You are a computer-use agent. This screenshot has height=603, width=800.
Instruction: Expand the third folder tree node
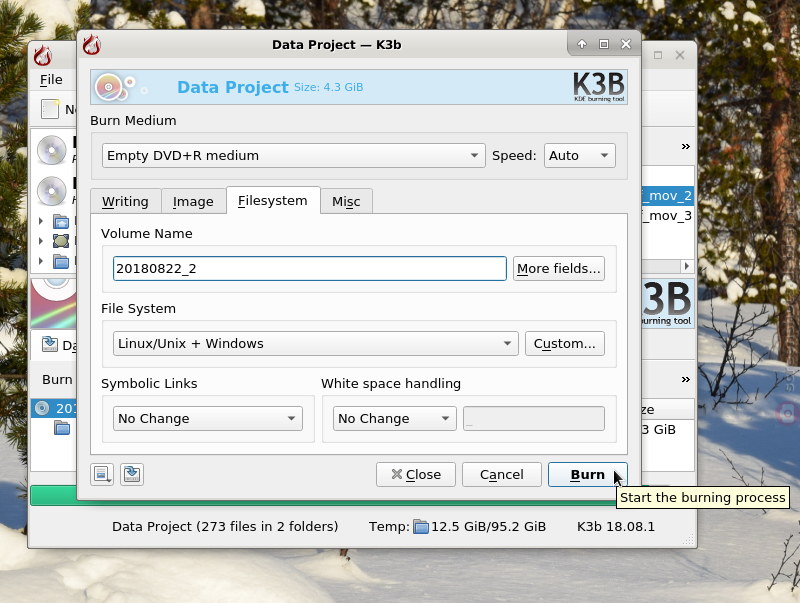pyautogui.click(x=41, y=261)
